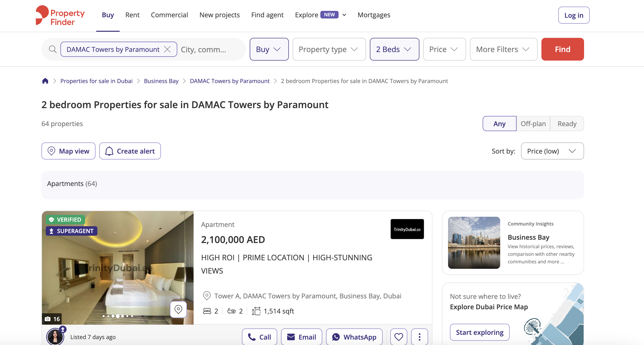
Task: Call the agent using Call button
Action: coord(259,337)
